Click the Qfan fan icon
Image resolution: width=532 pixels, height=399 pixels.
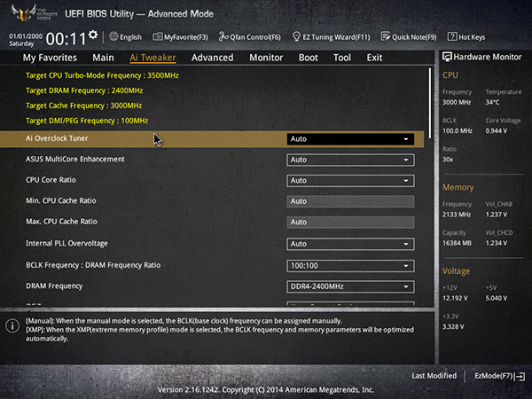(x=223, y=36)
